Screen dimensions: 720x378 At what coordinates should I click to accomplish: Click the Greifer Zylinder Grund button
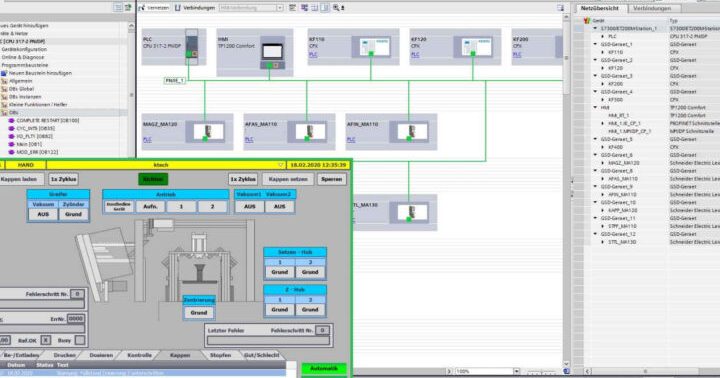tap(73, 214)
